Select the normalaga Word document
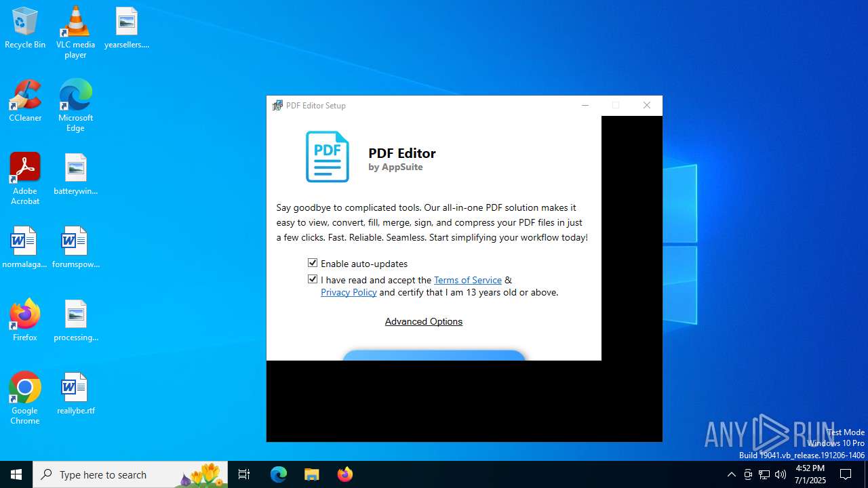868x488 pixels. coord(25,247)
